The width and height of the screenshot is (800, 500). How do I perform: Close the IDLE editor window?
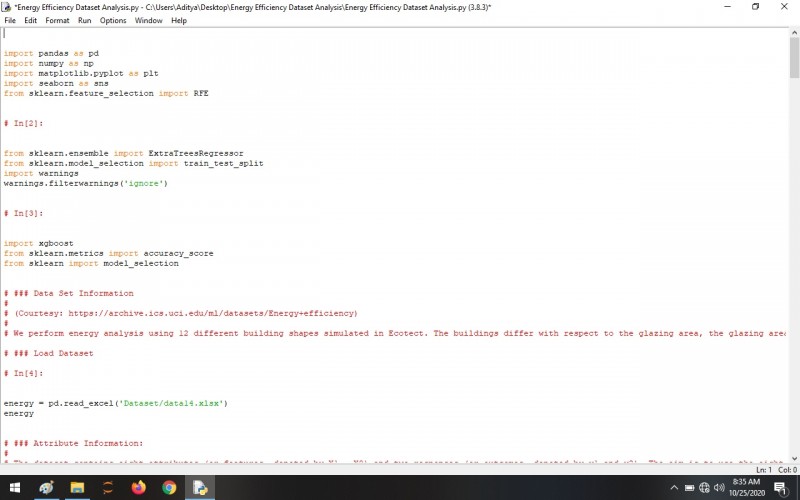coord(784,7)
